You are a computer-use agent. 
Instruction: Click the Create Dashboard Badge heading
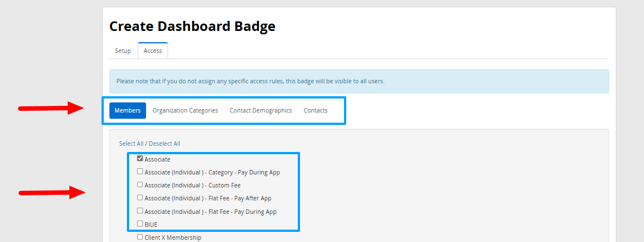192,26
